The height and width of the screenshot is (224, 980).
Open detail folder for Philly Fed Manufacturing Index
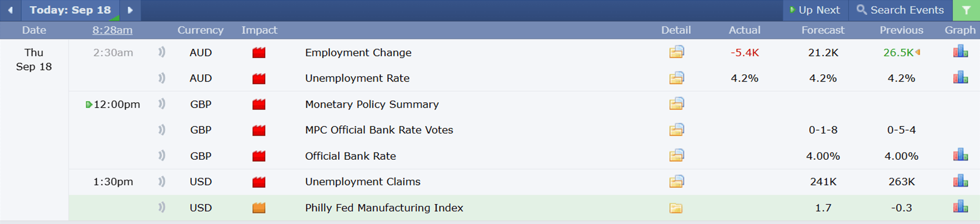coord(676,208)
